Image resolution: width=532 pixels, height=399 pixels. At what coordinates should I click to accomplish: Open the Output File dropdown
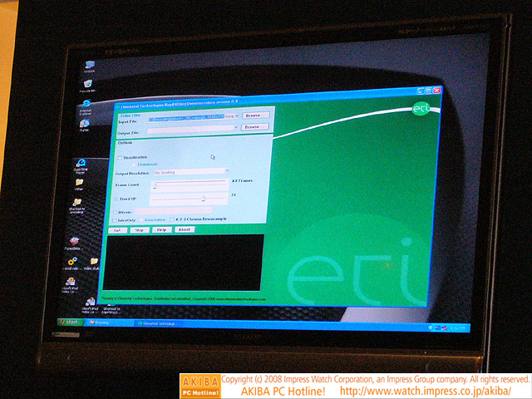pyautogui.click(x=236, y=128)
